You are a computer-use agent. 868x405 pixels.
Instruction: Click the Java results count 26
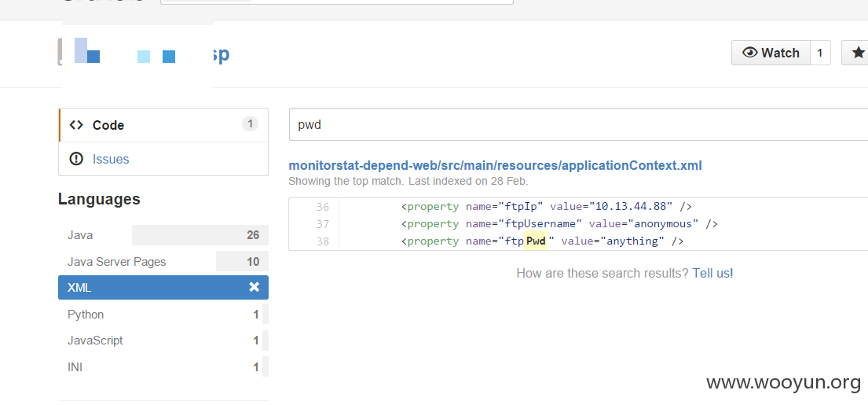pos(253,235)
